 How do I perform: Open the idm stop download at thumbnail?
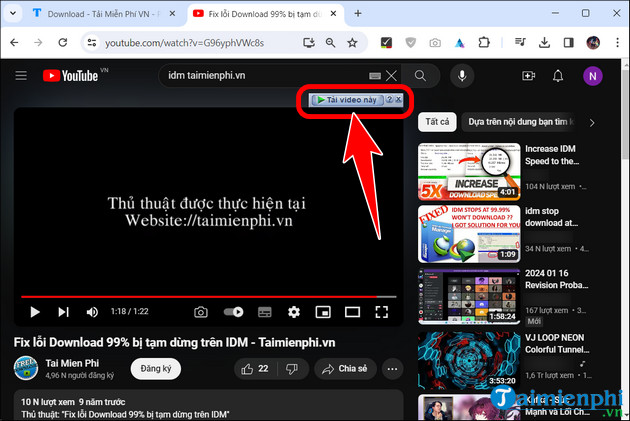469,234
